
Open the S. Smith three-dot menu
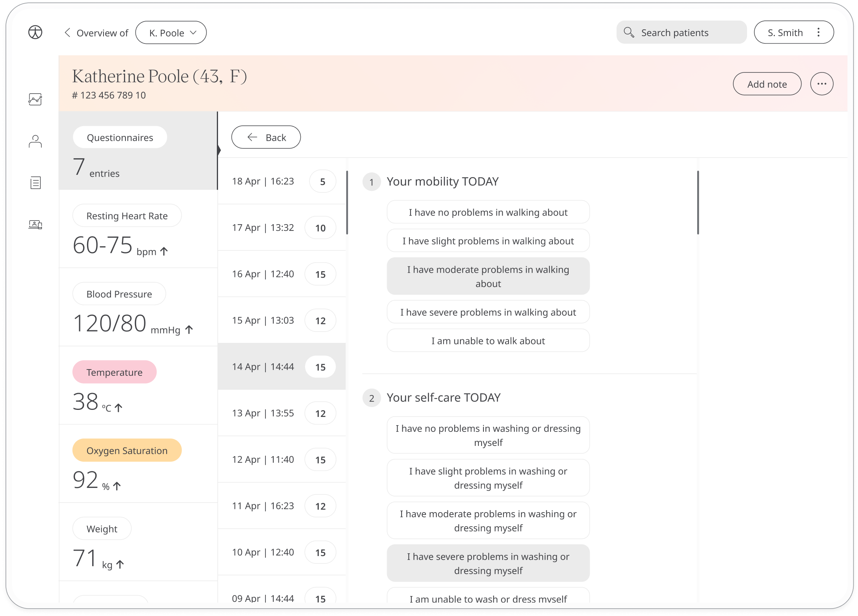(x=818, y=32)
